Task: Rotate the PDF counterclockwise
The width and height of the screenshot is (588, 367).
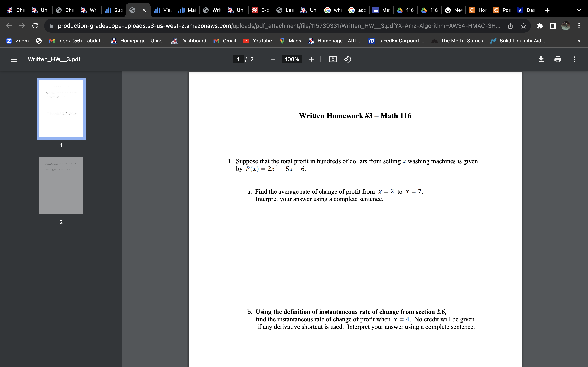Action: click(347, 59)
